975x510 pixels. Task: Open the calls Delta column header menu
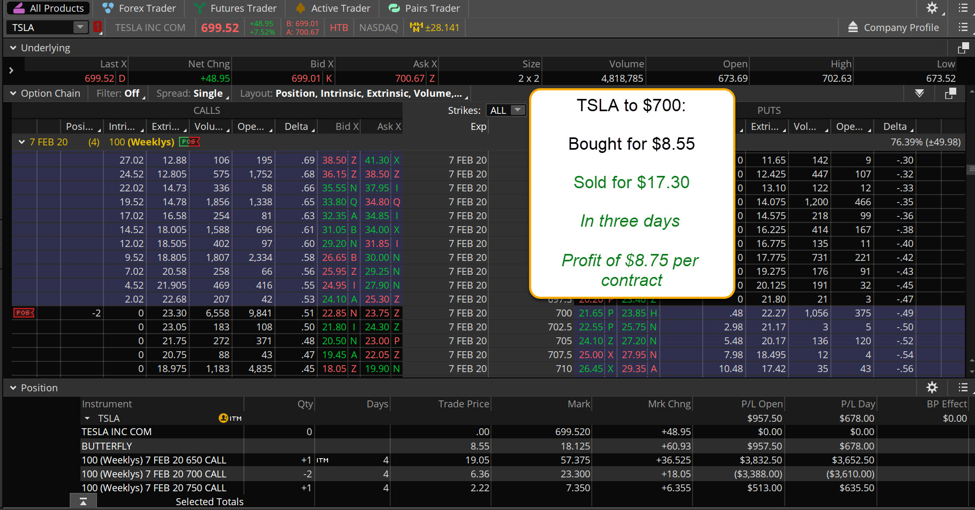[297, 126]
